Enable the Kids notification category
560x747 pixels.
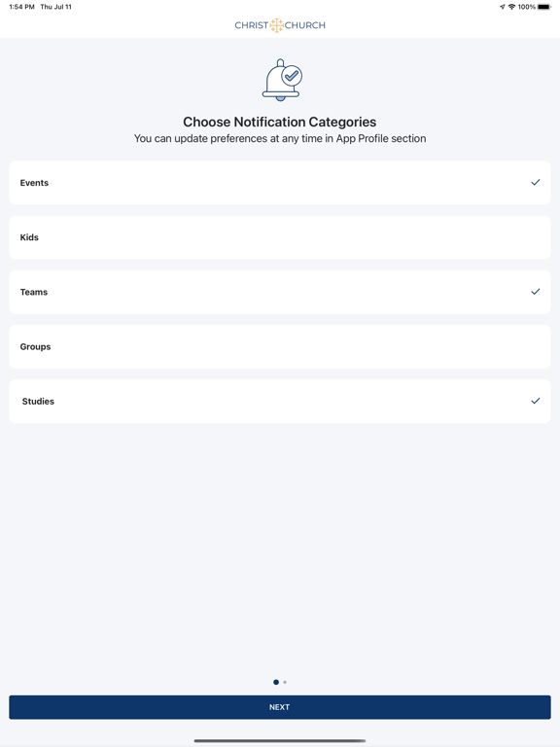coord(280,237)
